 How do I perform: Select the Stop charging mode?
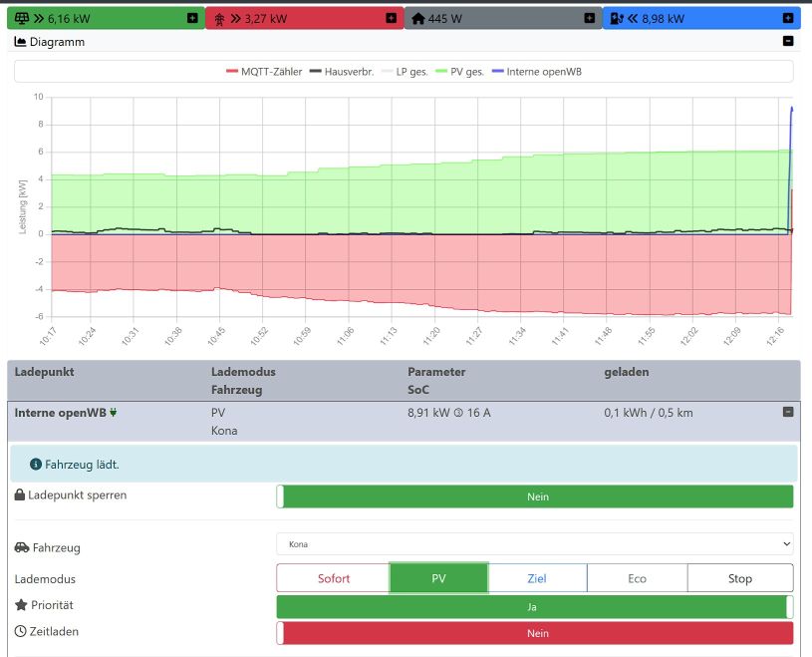click(x=739, y=578)
